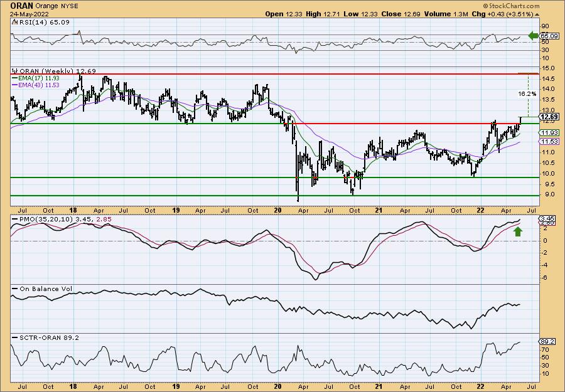565x392 pixels.
Task: Click the RSI indicator mountain icon
Action: [x=14, y=22]
